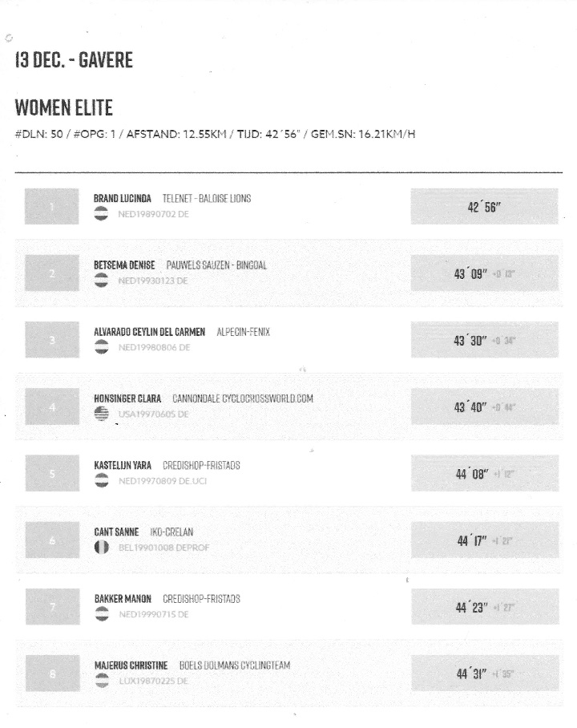Open rider name Brand Lucinda

tap(123, 199)
